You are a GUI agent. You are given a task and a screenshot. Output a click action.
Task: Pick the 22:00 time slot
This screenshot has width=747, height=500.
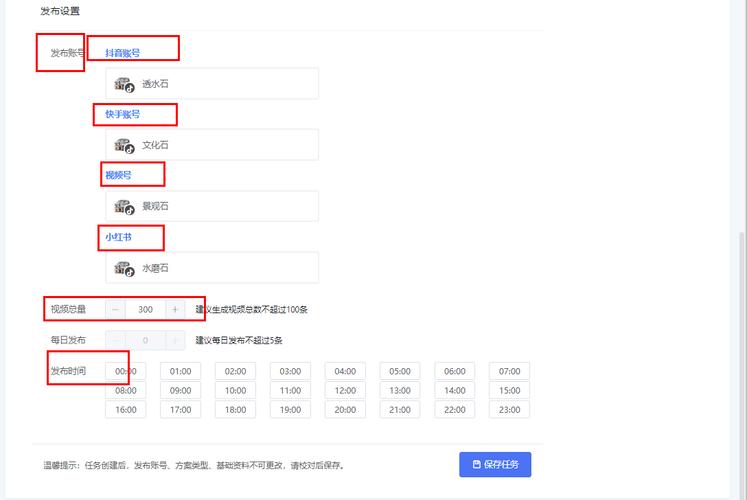click(454, 410)
